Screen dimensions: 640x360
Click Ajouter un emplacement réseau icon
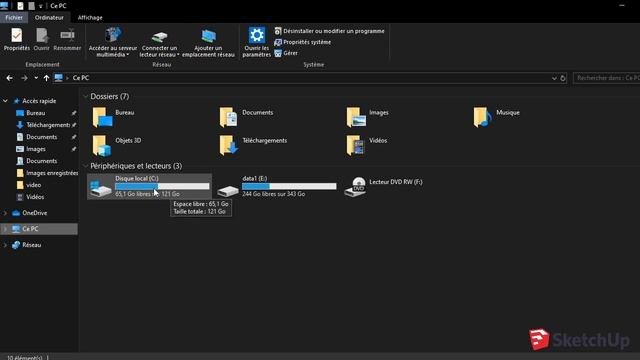(209, 36)
